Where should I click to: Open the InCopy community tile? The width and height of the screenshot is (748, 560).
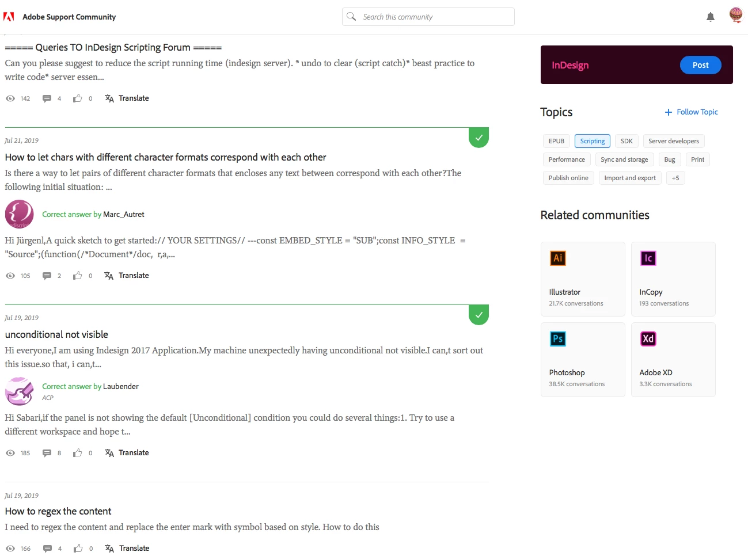tap(673, 279)
